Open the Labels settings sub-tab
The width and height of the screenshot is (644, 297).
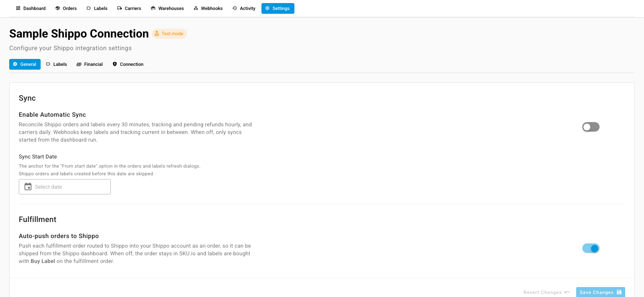pos(56,64)
